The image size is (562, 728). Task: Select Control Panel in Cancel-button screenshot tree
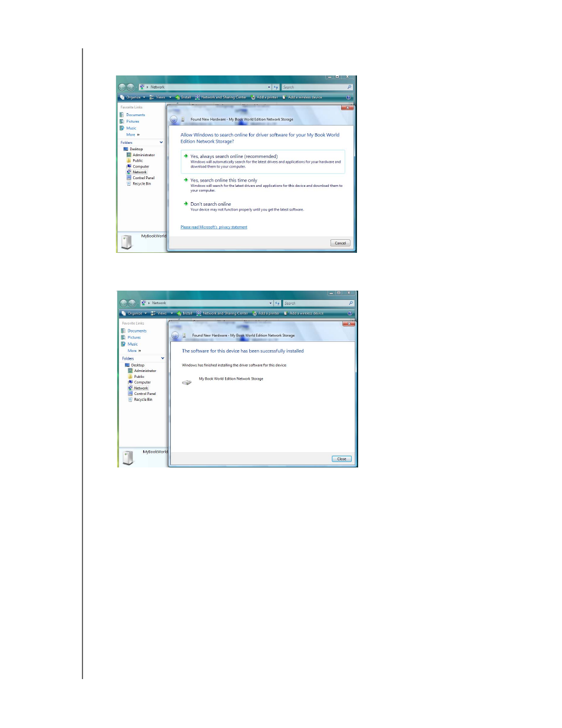tap(141, 177)
